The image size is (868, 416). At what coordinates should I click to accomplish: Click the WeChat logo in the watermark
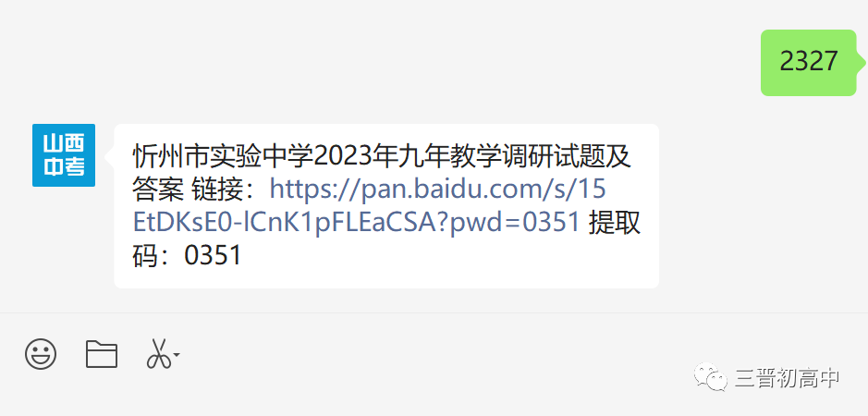712,376
